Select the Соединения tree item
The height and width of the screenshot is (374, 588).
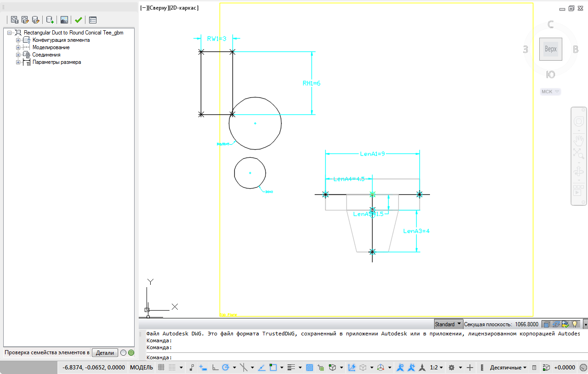click(x=46, y=55)
